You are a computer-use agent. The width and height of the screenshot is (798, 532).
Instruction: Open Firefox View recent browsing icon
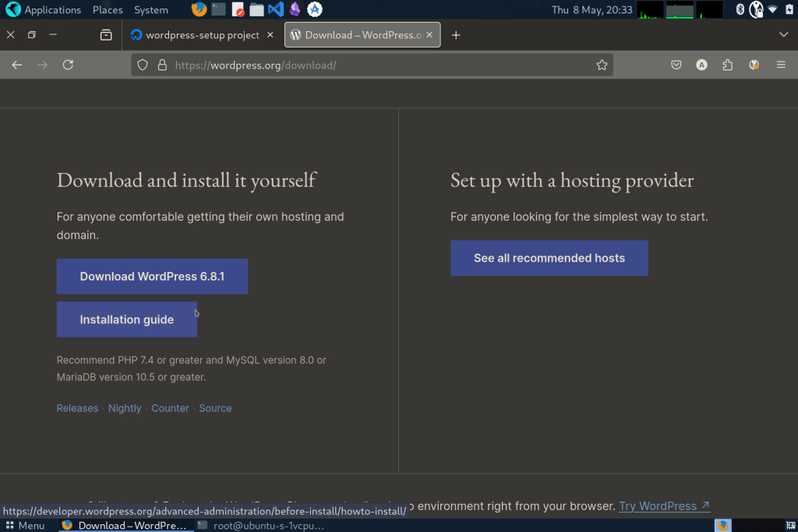tap(106, 35)
